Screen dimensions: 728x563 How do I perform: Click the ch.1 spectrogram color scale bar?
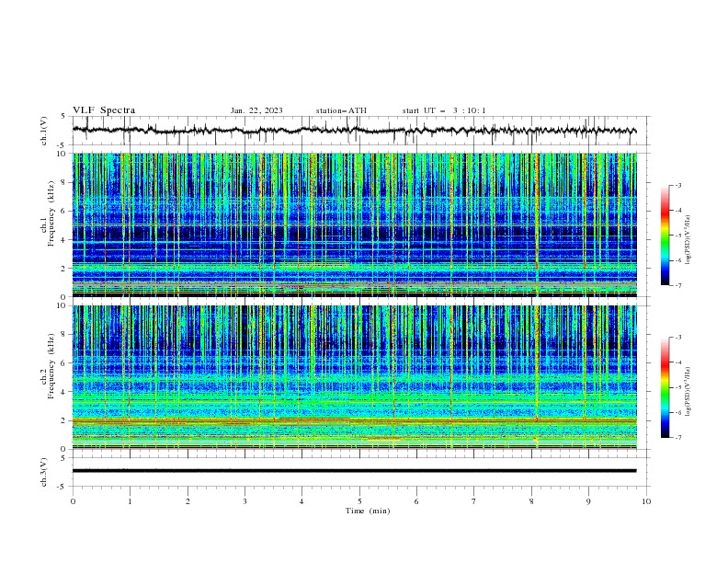[x=665, y=236]
